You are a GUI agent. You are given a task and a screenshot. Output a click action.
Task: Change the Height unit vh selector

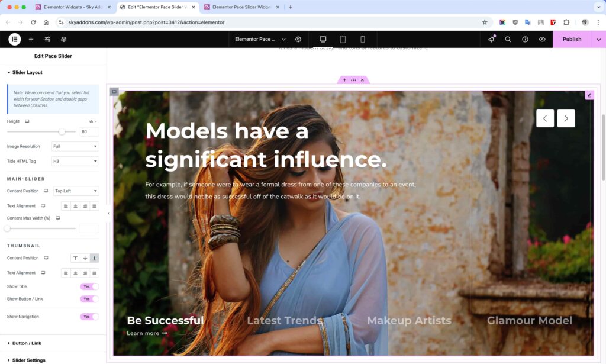click(x=93, y=121)
